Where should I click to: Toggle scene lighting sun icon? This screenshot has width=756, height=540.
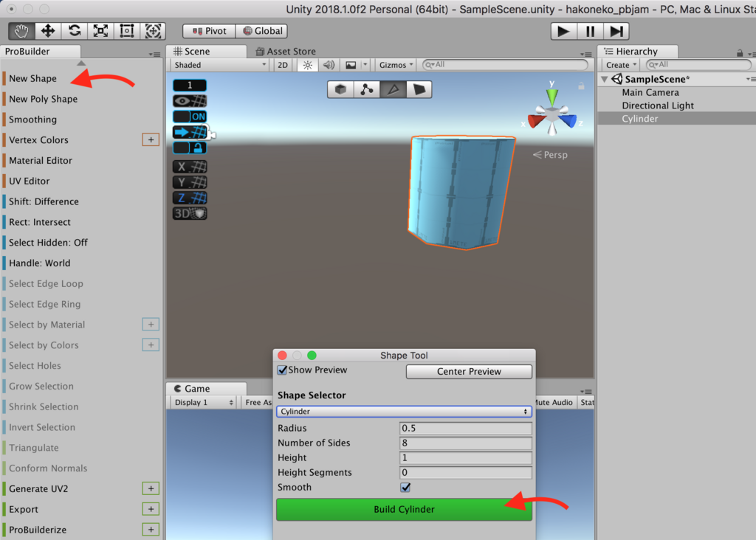[x=308, y=65]
